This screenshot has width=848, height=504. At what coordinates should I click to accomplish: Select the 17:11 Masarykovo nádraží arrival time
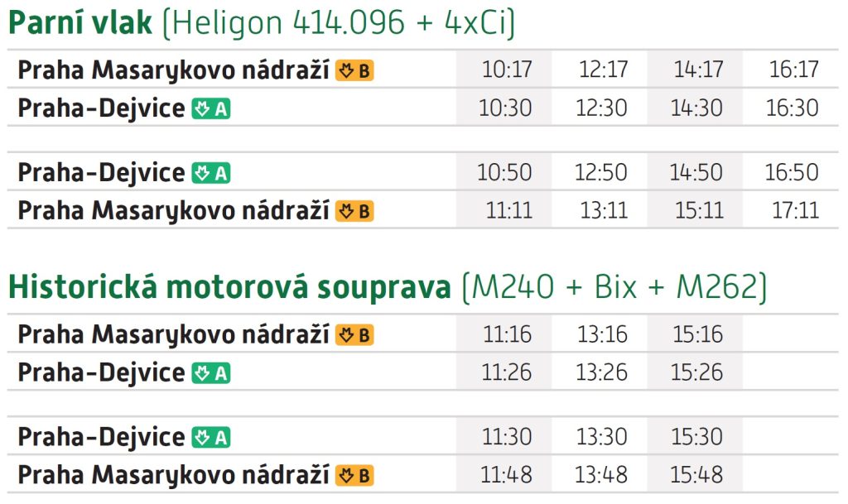796,210
